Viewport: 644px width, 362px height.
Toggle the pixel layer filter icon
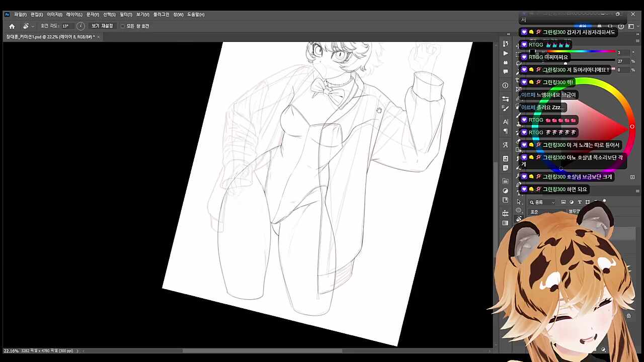563,202
